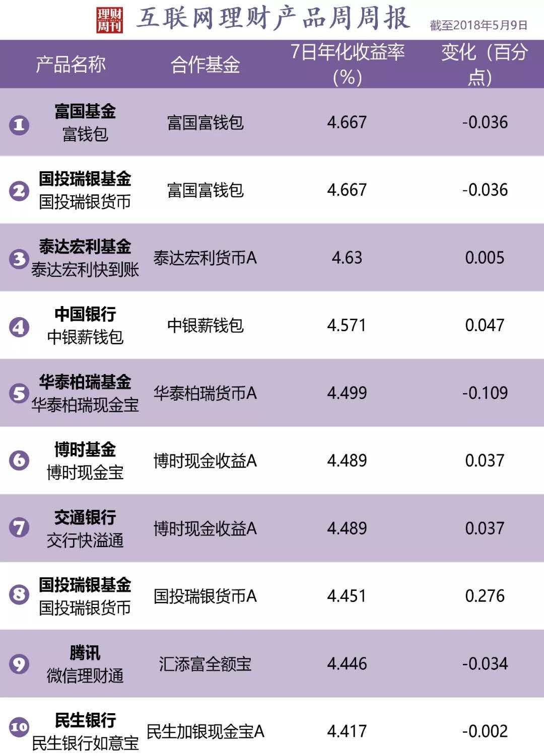
Task: Click the number 10 rank badge
Action: [x=19, y=727]
